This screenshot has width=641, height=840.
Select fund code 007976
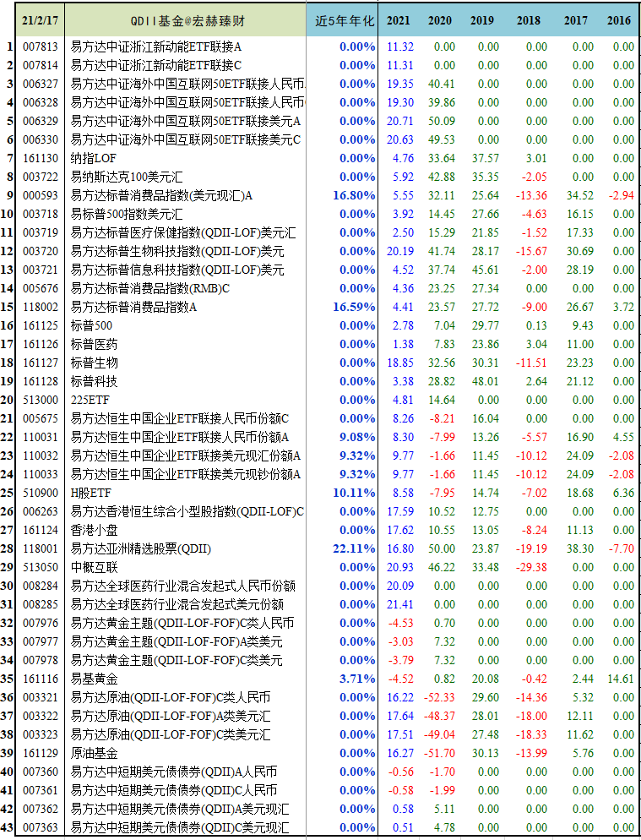(x=41, y=623)
